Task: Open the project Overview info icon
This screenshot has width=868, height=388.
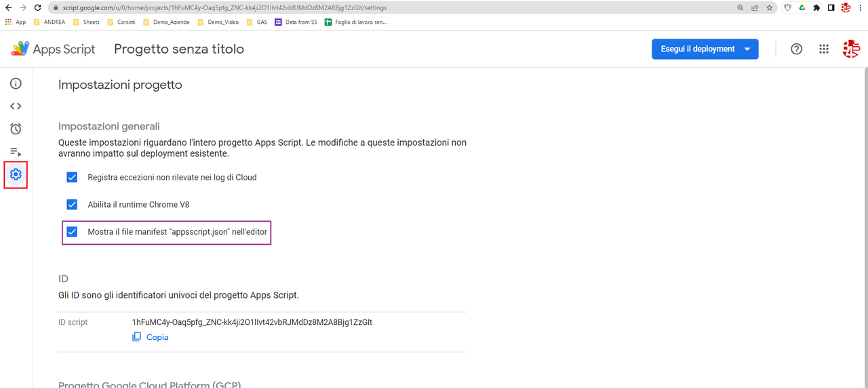Action: [16, 83]
